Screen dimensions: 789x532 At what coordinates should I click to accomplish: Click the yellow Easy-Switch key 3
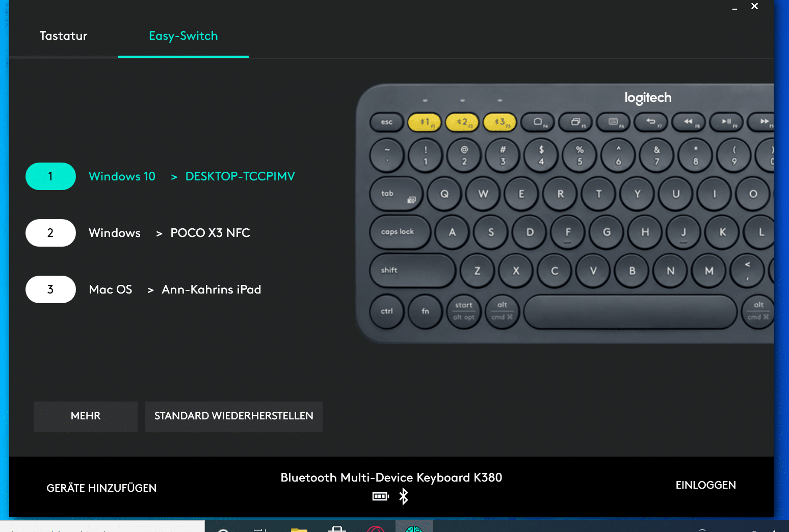(500, 122)
